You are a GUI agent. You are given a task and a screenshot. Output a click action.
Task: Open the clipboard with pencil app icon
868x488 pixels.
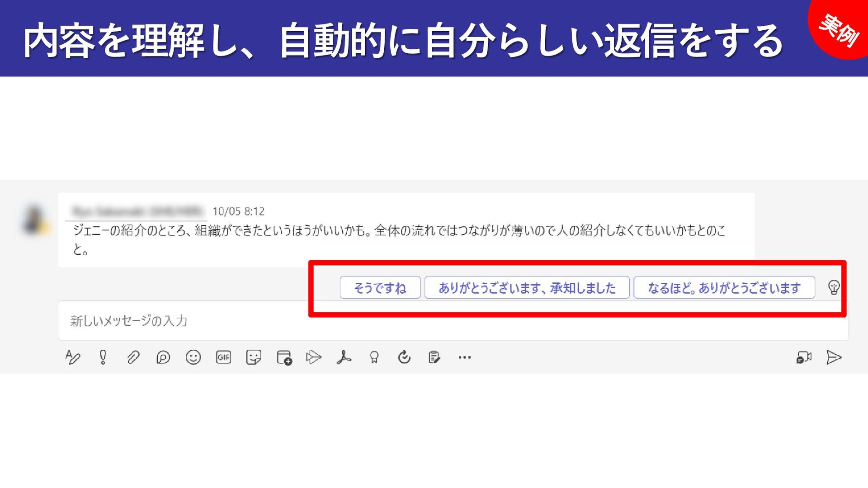point(434,357)
